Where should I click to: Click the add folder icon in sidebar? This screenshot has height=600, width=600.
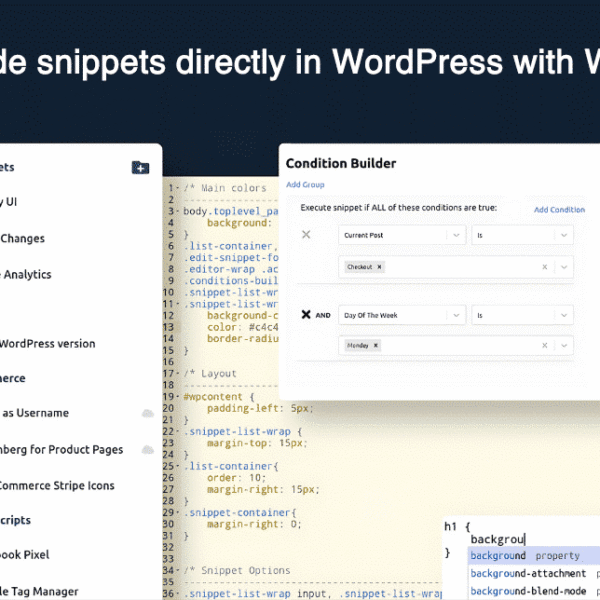[140, 168]
